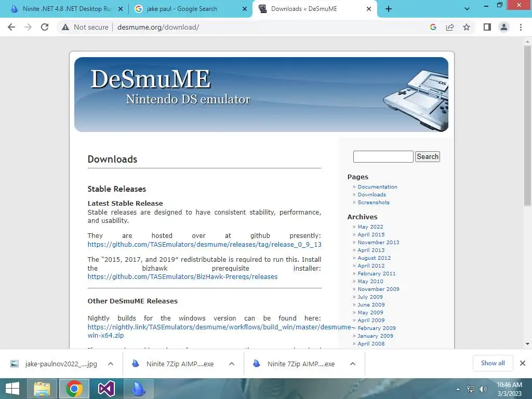Open the April 2008 archive
This screenshot has width=532, height=399.
[x=371, y=344]
